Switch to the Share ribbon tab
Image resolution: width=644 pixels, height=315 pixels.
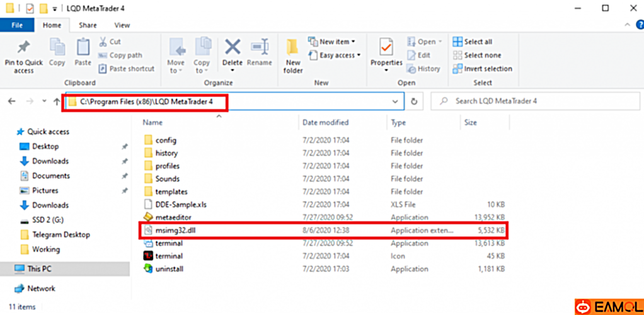[88, 25]
